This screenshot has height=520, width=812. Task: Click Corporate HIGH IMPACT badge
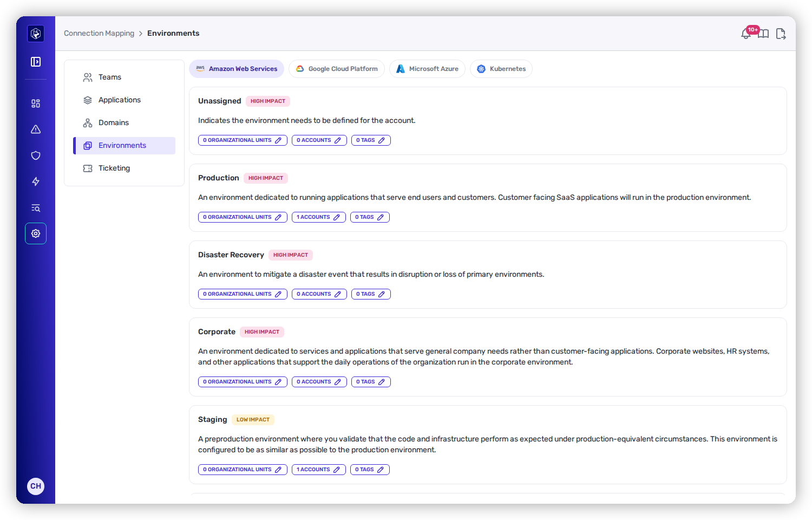coord(262,332)
